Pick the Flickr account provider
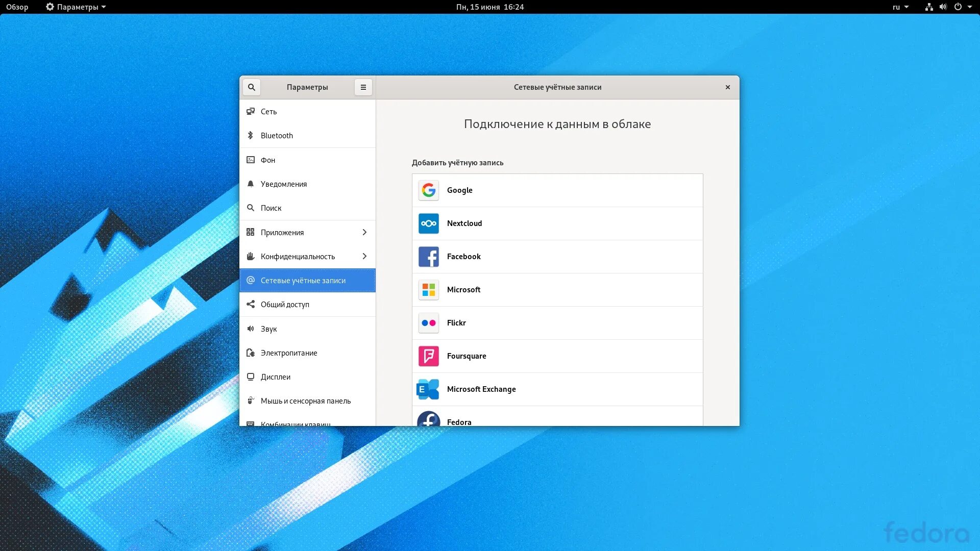The height and width of the screenshot is (551, 980). click(557, 323)
